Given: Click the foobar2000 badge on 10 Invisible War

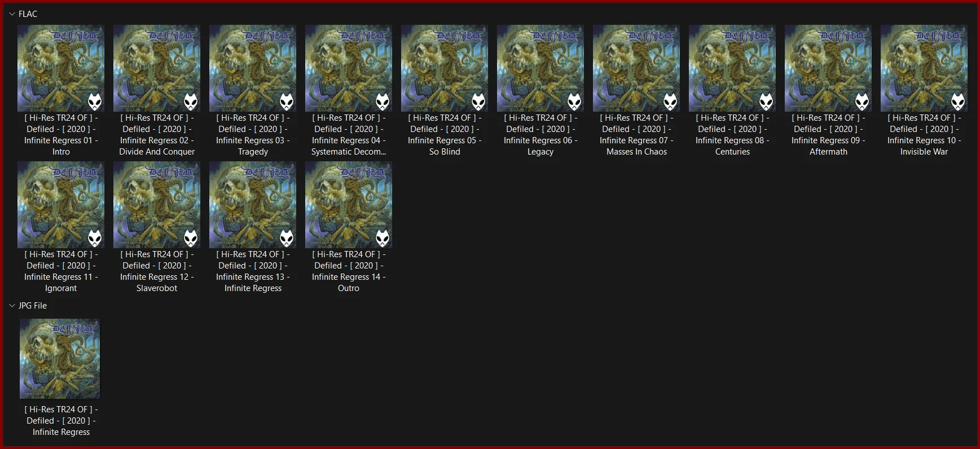Looking at the screenshot, I should [958, 102].
